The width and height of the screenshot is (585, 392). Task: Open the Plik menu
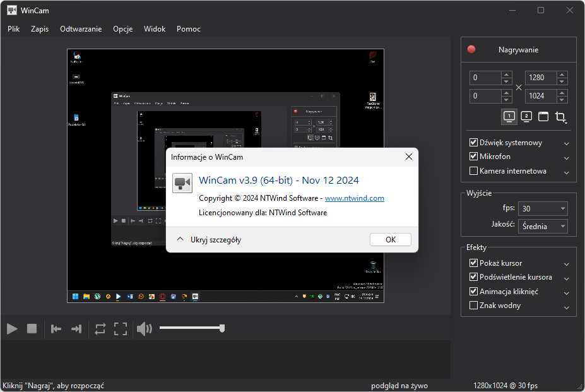13,29
